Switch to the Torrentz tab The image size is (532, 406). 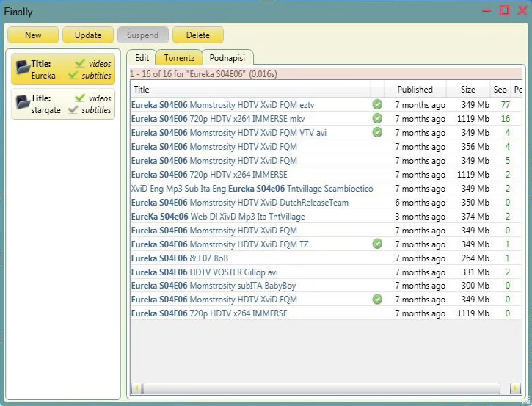coord(179,58)
